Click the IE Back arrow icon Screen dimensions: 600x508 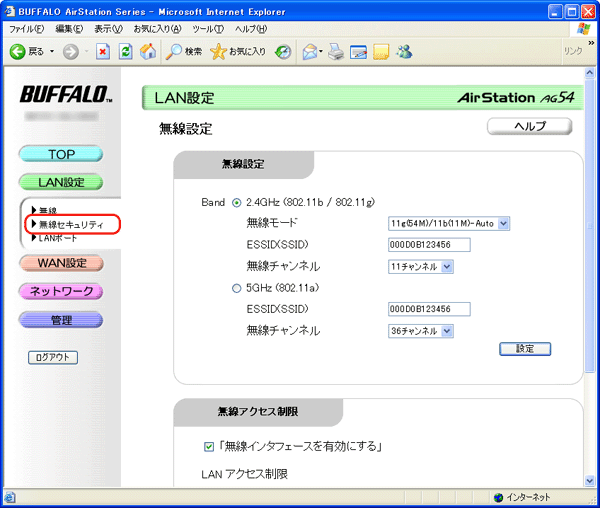[17, 51]
